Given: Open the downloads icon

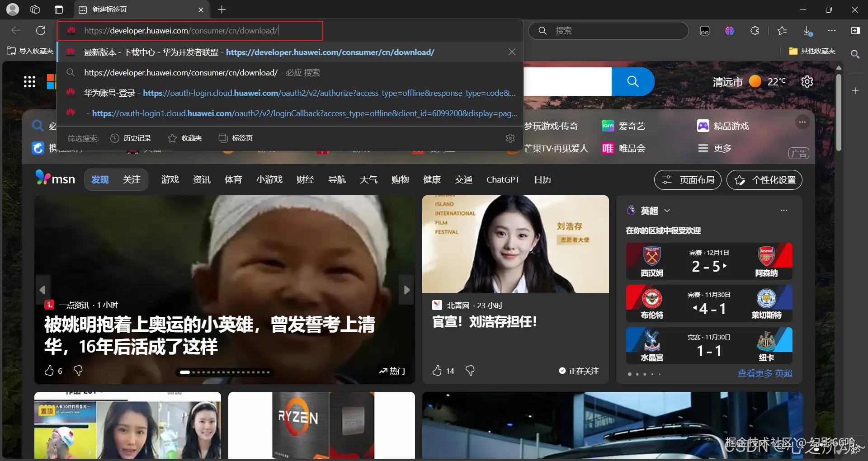Looking at the screenshot, I should coord(807,31).
